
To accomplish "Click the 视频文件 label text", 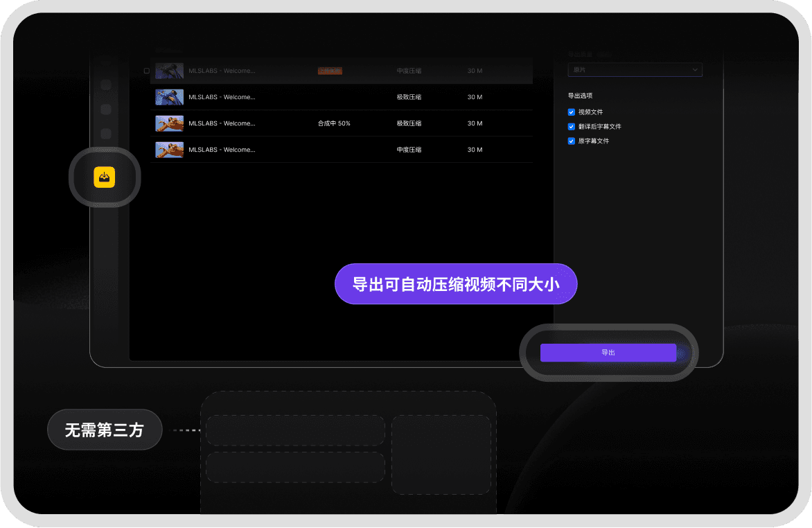I will pyautogui.click(x=590, y=112).
